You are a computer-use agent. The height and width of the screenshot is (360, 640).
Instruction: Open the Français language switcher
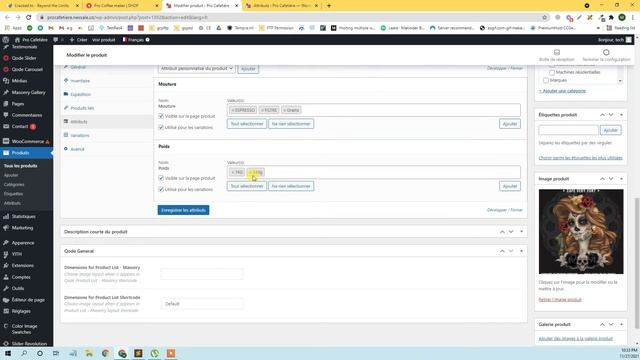tap(136, 40)
